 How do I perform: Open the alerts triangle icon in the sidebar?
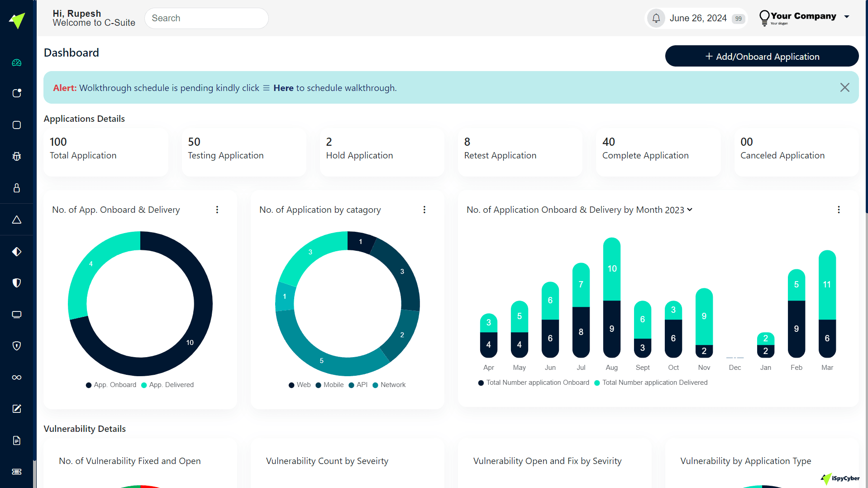coord(17,220)
